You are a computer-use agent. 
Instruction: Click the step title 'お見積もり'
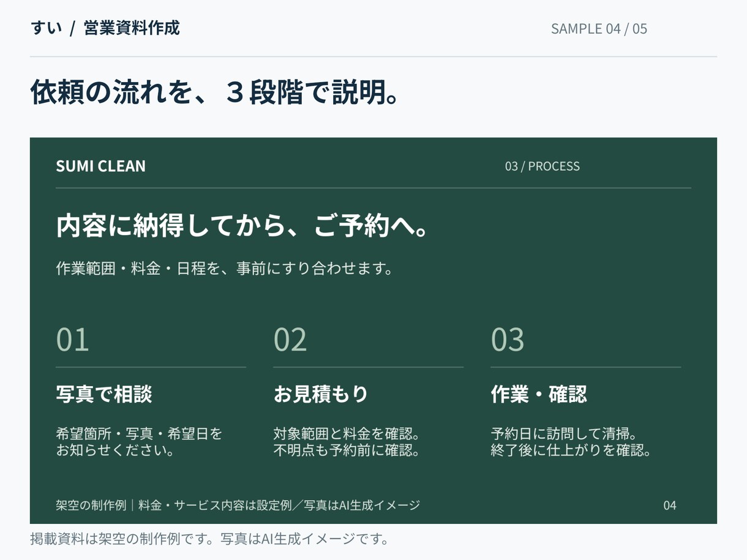(321, 394)
